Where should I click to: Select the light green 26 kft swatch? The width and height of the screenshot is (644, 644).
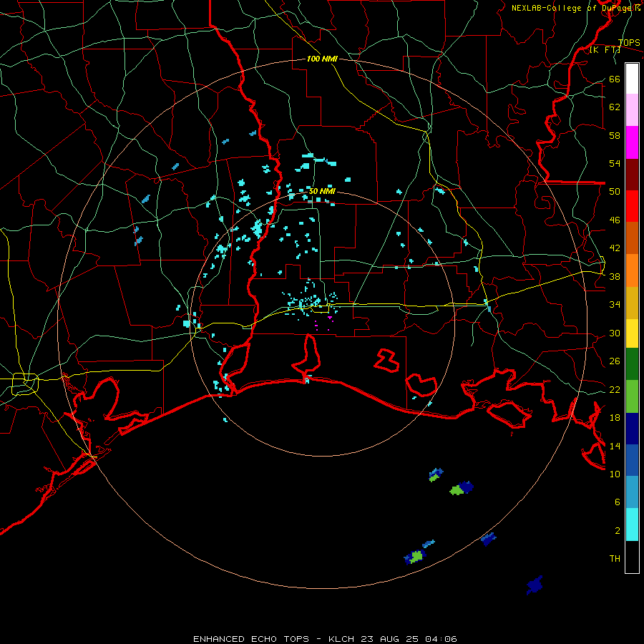[632, 396]
